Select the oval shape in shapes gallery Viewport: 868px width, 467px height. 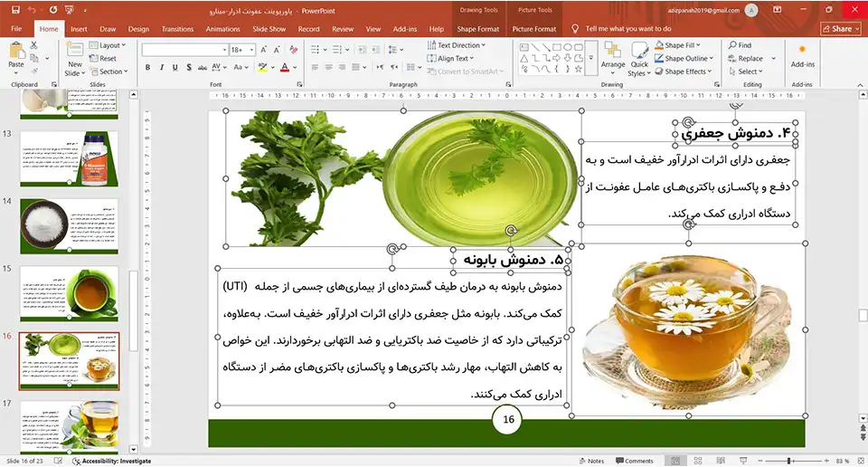(x=568, y=48)
